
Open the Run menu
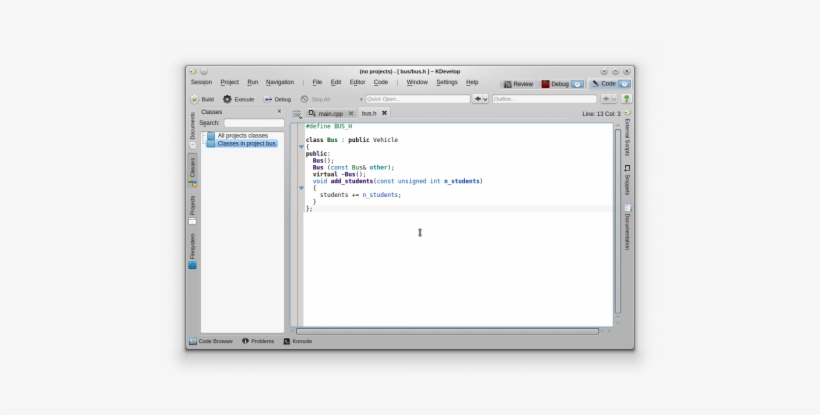point(253,82)
